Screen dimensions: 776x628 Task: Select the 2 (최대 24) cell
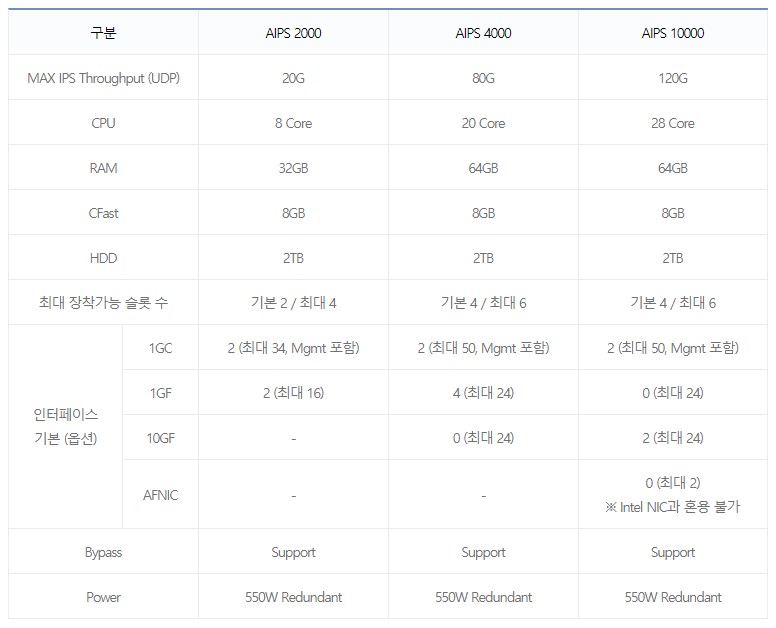[673, 438]
